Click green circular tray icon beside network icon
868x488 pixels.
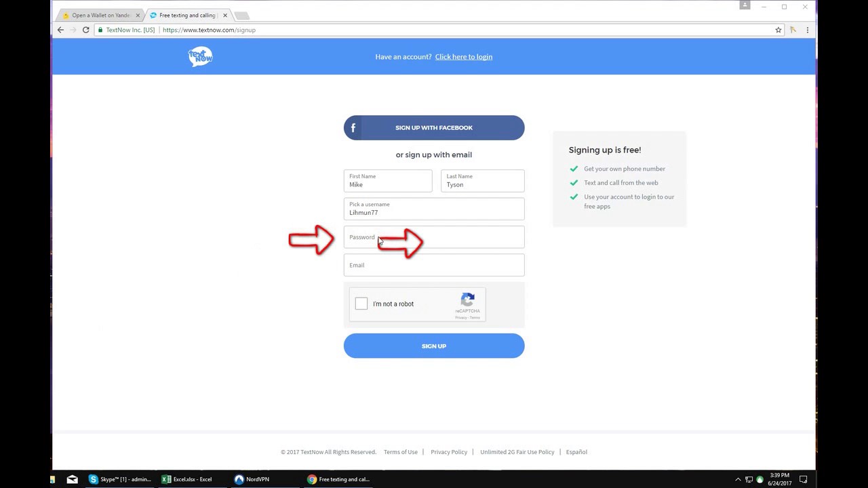click(x=759, y=479)
